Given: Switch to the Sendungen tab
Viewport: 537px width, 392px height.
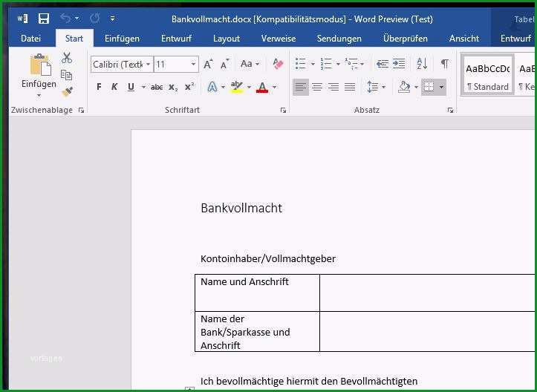Looking at the screenshot, I should click(339, 39).
